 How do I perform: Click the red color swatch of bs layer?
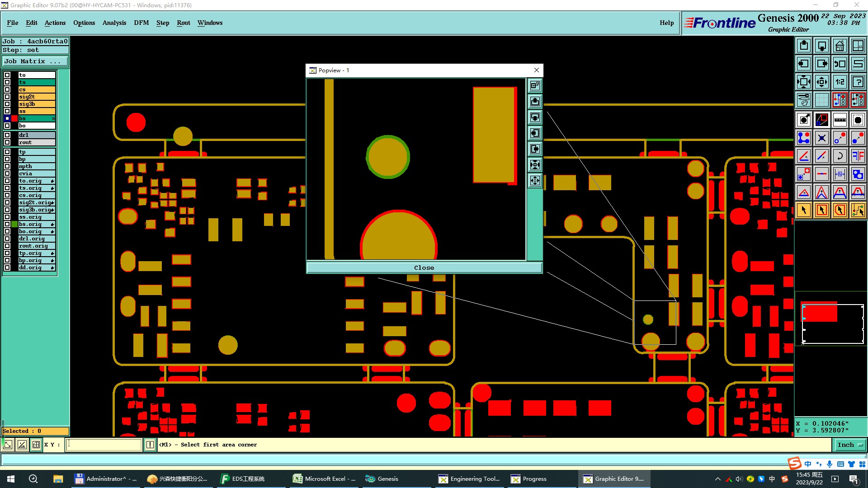click(x=14, y=118)
